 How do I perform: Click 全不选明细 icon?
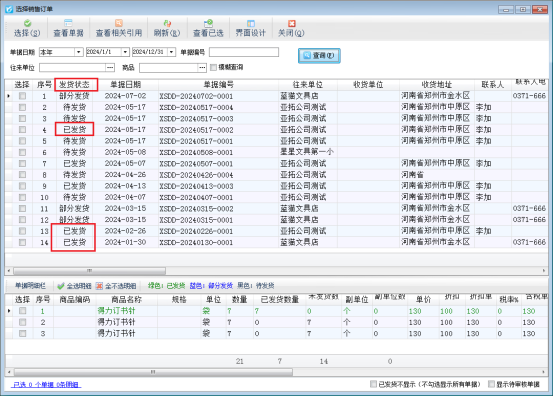point(99,286)
